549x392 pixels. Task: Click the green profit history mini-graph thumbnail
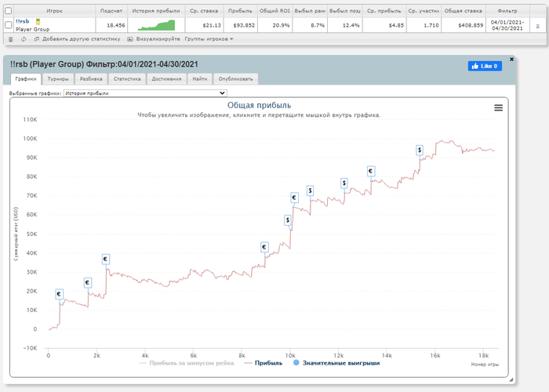coord(156,25)
